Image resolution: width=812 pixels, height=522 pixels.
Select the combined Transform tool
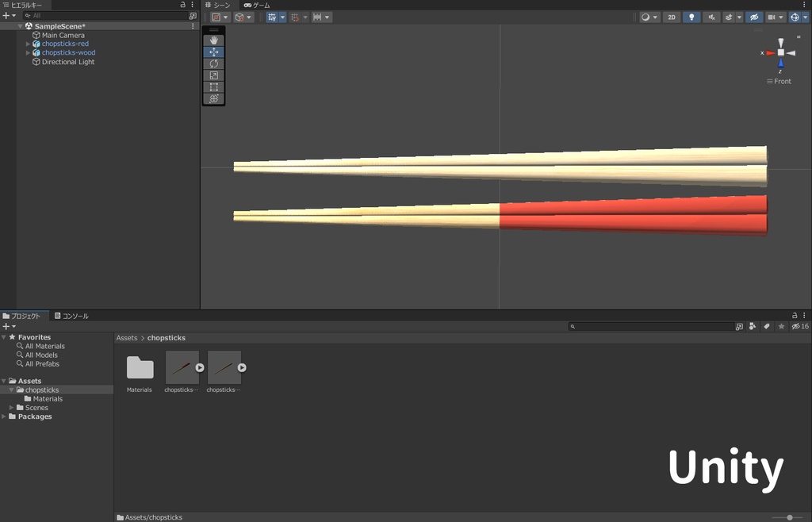pos(214,98)
